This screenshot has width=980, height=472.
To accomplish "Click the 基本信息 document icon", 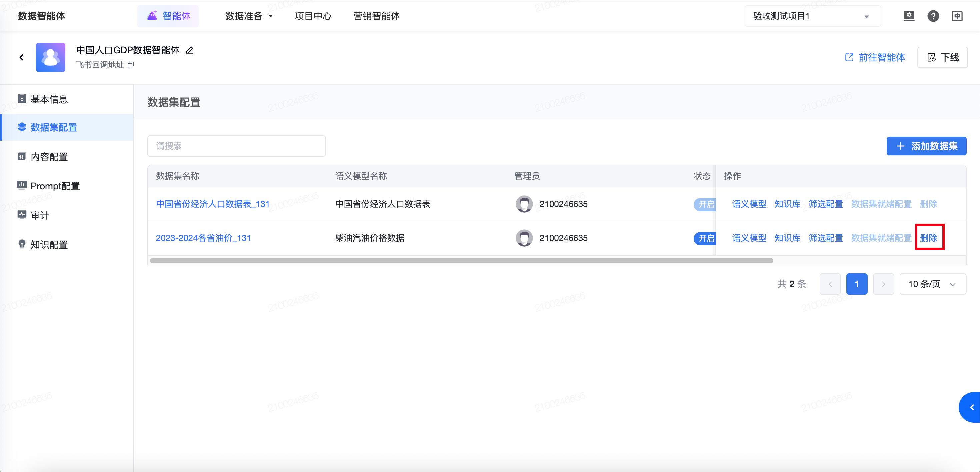I will [x=22, y=99].
